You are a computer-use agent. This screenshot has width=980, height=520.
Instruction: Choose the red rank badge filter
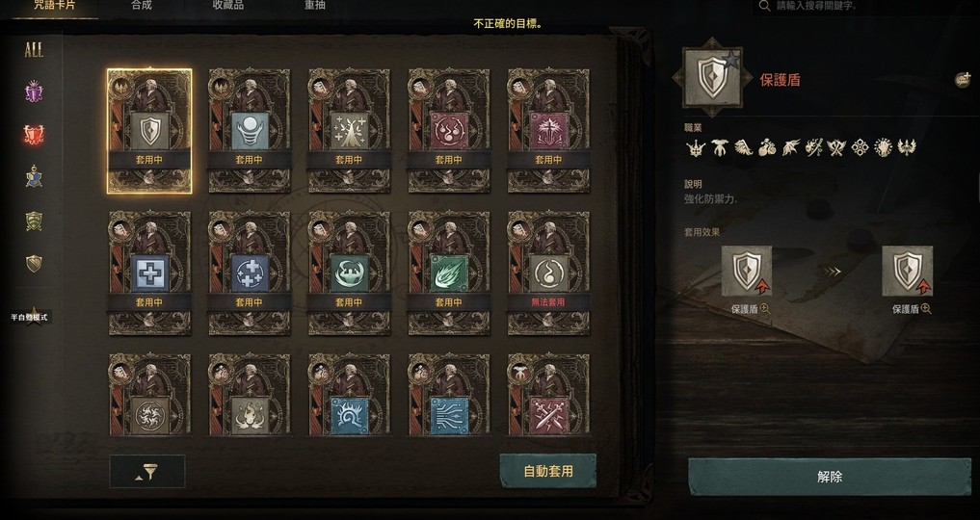click(x=34, y=134)
